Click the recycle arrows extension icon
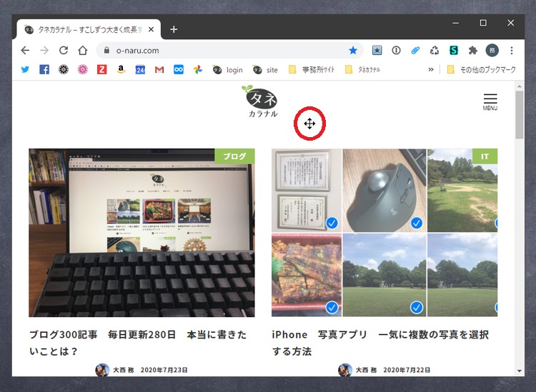Viewport: 536px width, 392px height. point(435,51)
